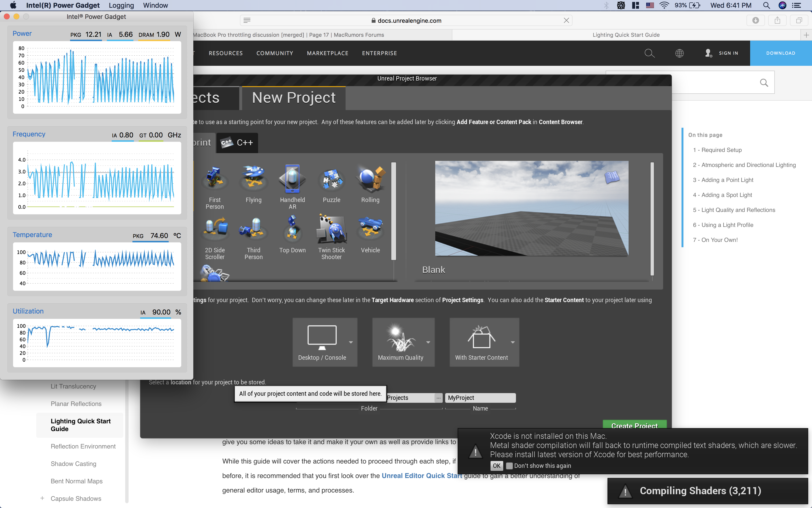Select the Vehicle project template
The width and height of the screenshot is (812, 508).
pyautogui.click(x=370, y=234)
